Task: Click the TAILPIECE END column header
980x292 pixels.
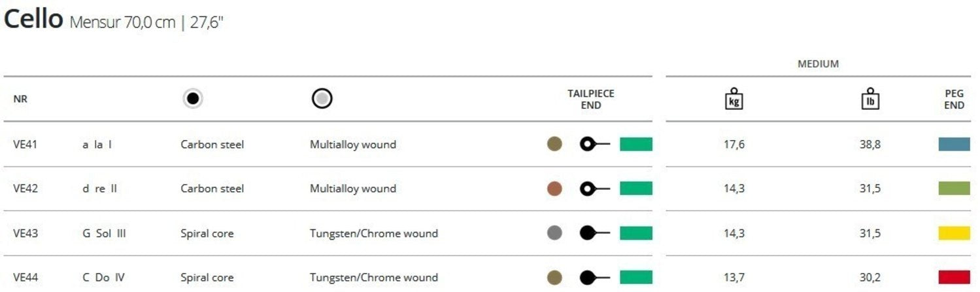Action: [590, 100]
